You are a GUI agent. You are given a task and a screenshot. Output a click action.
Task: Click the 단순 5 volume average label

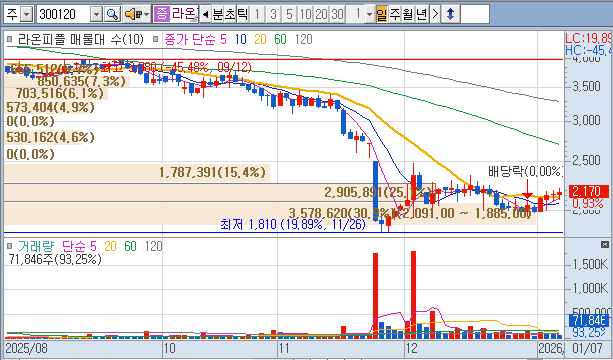click(x=79, y=246)
